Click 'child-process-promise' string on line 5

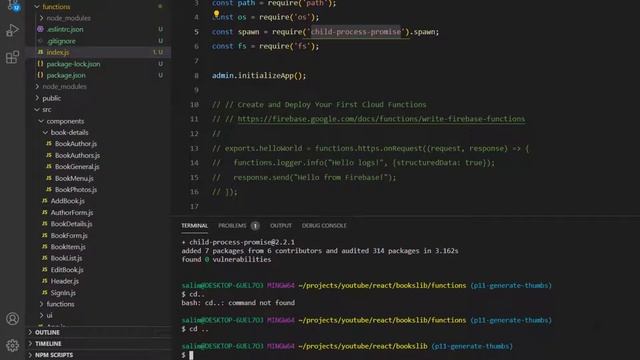356,31
